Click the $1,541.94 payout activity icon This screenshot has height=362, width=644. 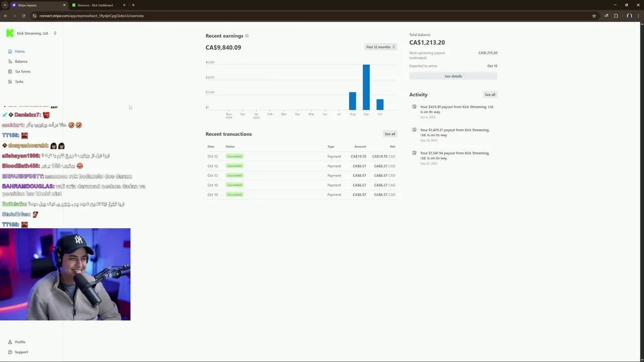click(x=414, y=153)
